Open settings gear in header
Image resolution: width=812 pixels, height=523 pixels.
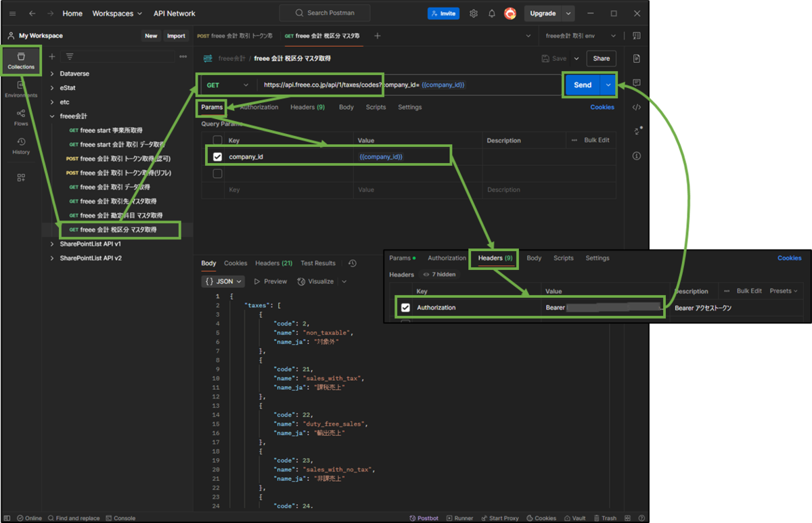coord(474,14)
